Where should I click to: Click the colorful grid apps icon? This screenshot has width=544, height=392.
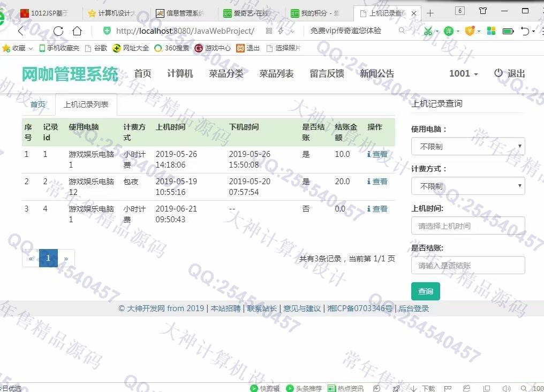(x=491, y=31)
